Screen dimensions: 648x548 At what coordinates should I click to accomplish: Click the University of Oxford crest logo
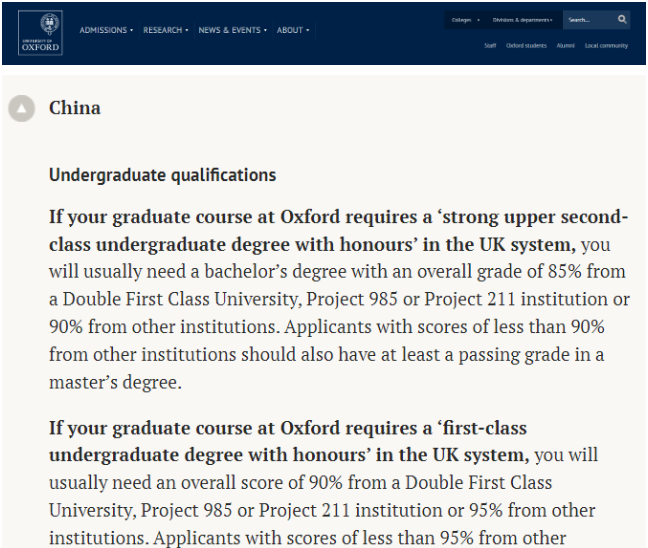pyautogui.click(x=40, y=33)
